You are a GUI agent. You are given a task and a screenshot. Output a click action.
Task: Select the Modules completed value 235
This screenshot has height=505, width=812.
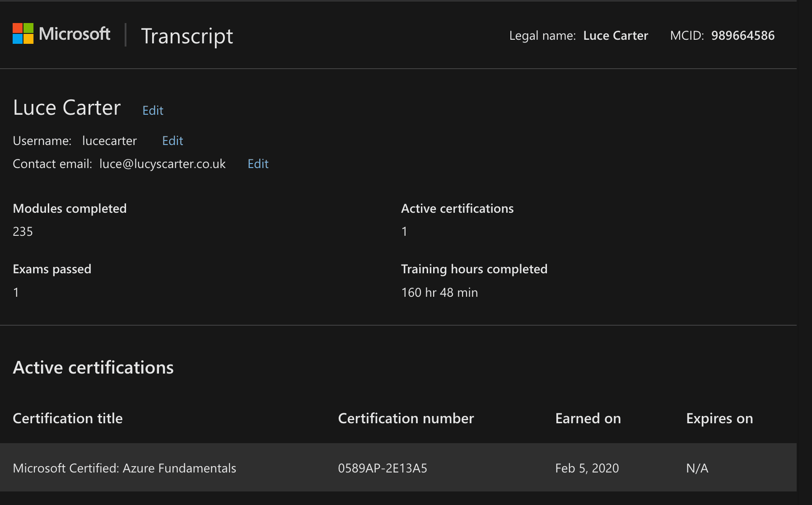click(x=23, y=231)
